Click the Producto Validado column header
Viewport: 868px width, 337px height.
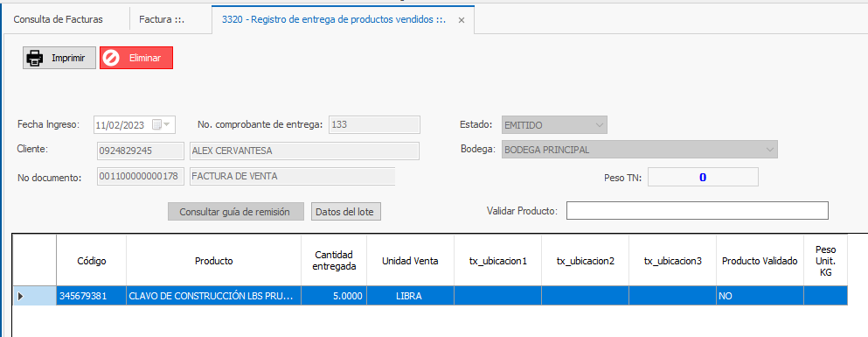pos(760,261)
